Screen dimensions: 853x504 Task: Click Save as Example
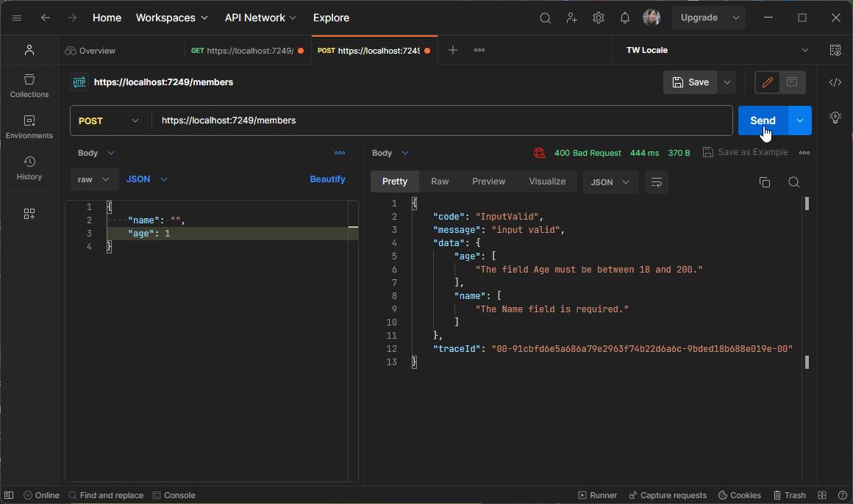pyautogui.click(x=746, y=152)
